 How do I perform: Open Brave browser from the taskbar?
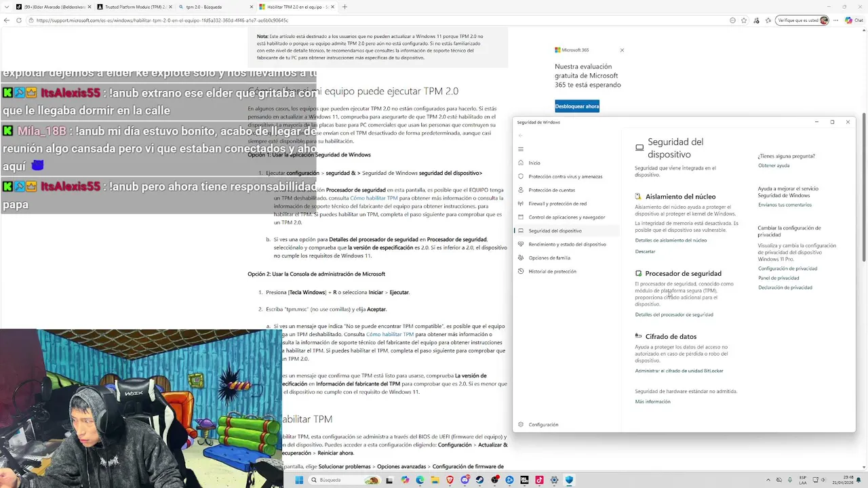[450, 480]
